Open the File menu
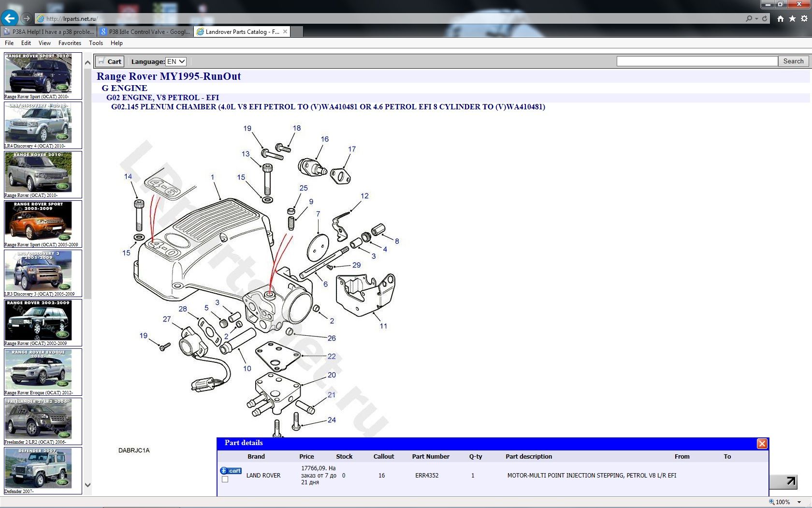The image size is (812, 508). click(x=9, y=43)
